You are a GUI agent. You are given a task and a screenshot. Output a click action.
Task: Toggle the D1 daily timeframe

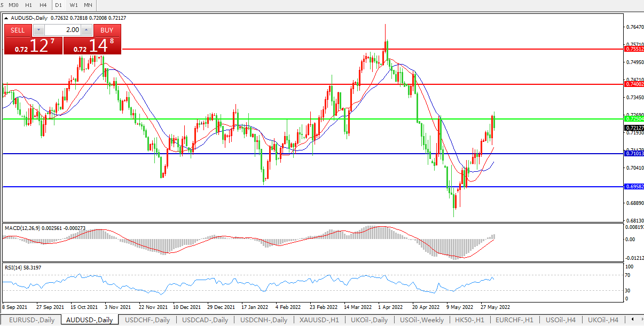(x=59, y=5)
